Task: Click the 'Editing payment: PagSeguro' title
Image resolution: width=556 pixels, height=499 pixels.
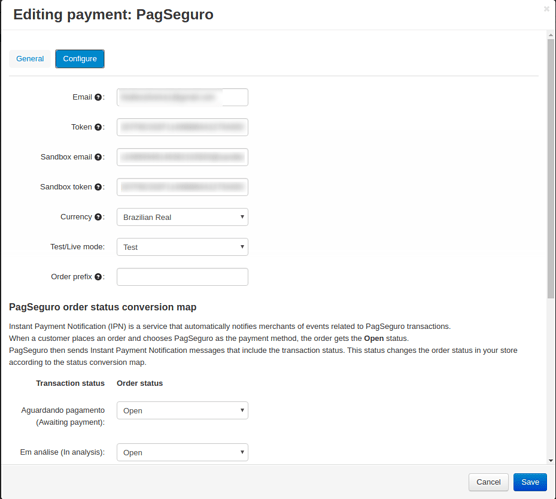Action: point(113,15)
